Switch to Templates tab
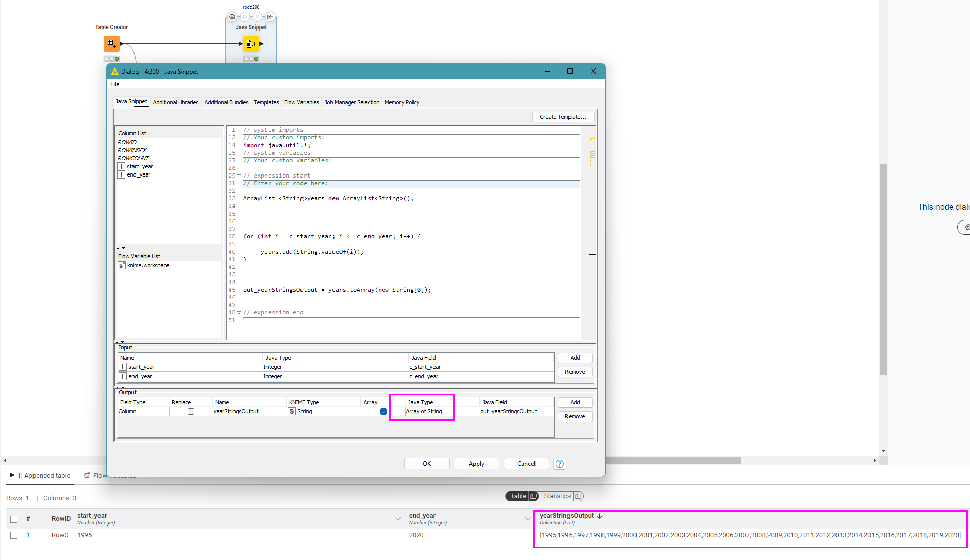 (x=266, y=102)
